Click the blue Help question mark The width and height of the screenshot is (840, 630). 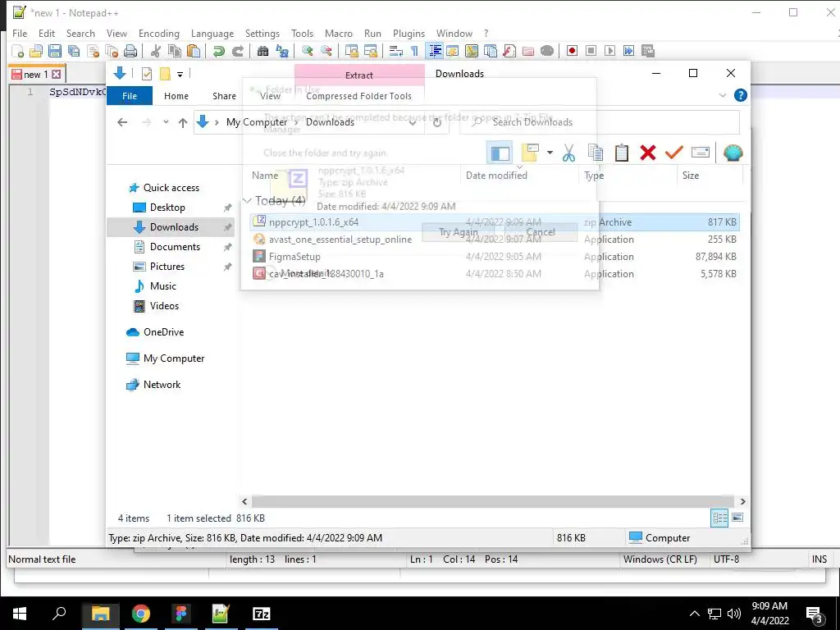[x=741, y=95]
